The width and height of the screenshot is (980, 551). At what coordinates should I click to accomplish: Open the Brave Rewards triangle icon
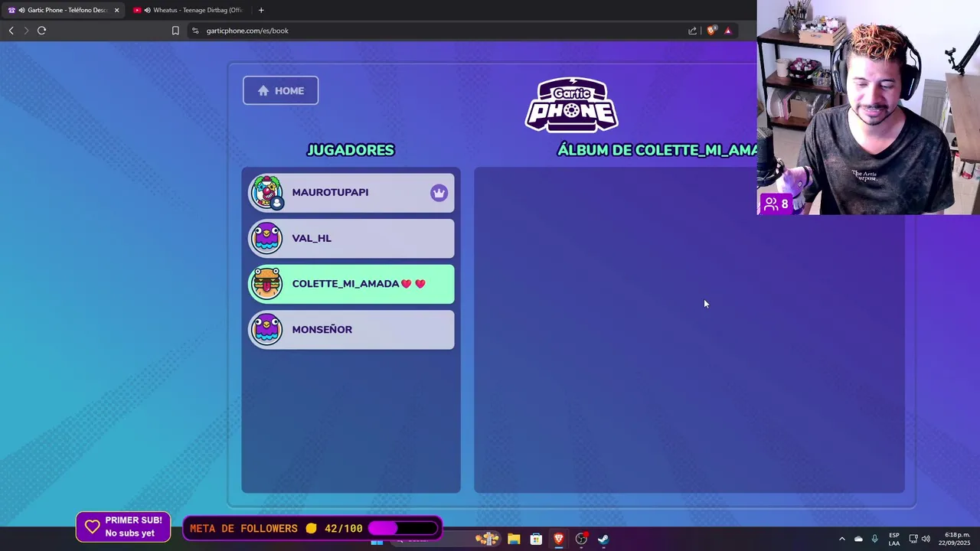pos(728,31)
